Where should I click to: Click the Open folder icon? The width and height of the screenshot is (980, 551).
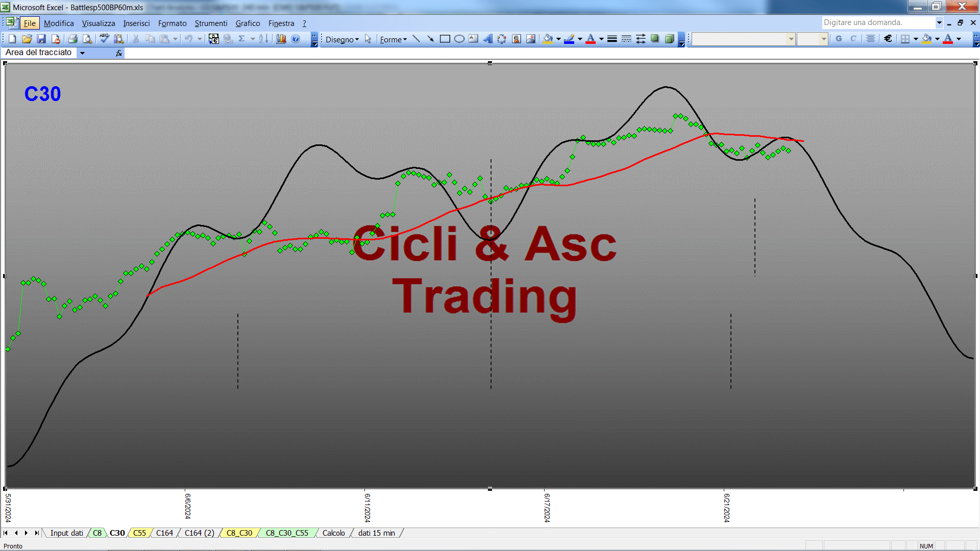coord(27,39)
